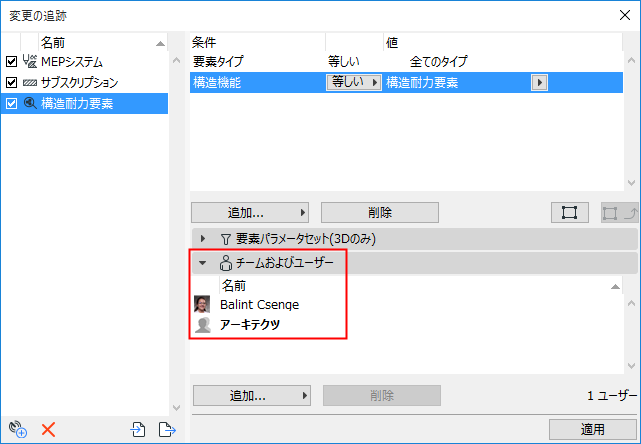Select the 要素タイプ criteria row
This screenshot has height=444, width=641.
(406, 62)
